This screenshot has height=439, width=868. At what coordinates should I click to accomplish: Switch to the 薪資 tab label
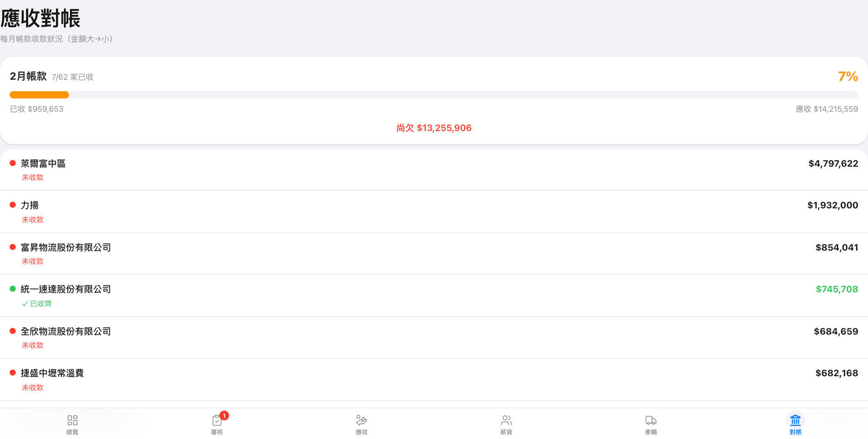click(x=506, y=432)
